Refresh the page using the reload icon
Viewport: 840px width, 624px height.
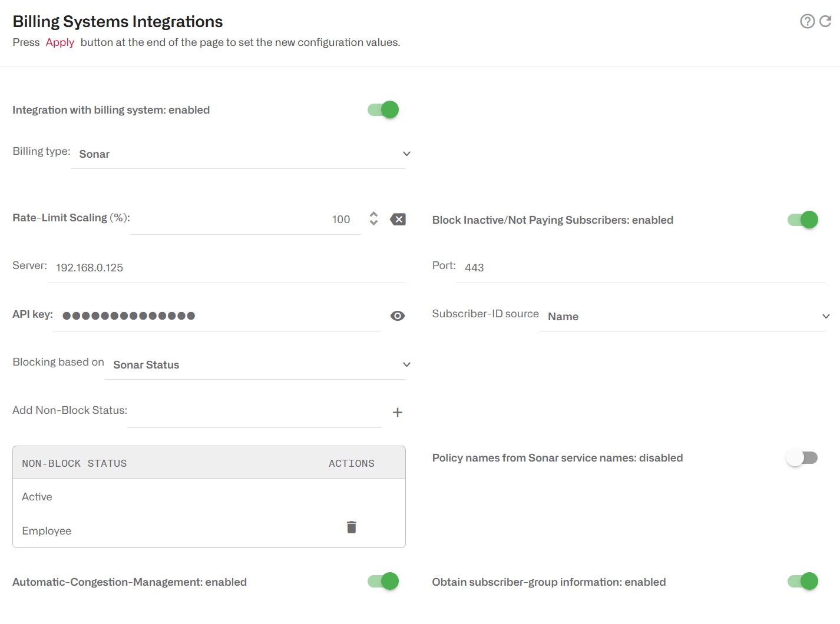[x=826, y=21]
